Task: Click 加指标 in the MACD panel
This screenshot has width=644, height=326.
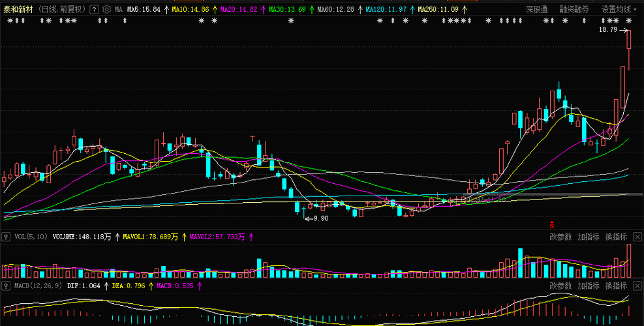Action: click(589, 286)
